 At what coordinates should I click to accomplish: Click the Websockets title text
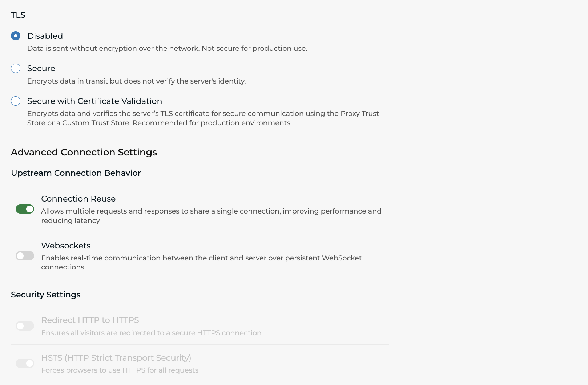click(x=66, y=246)
